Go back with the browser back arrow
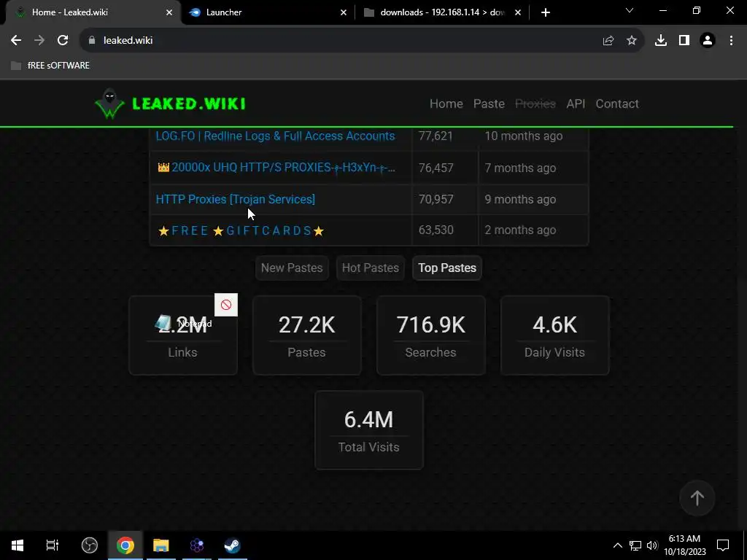Viewport: 747px width, 560px height. click(x=16, y=41)
